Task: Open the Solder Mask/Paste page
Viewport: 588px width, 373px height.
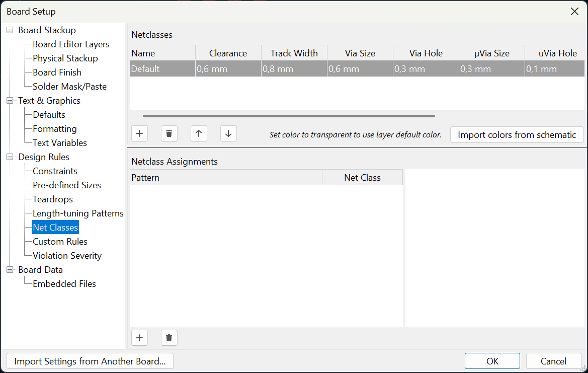Action: pyautogui.click(x=69, y=87)
